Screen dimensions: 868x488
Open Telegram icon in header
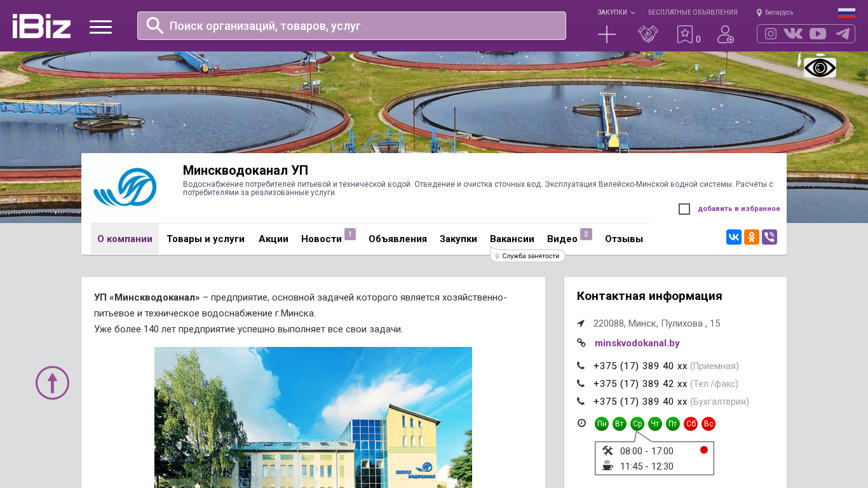point(843,34)
